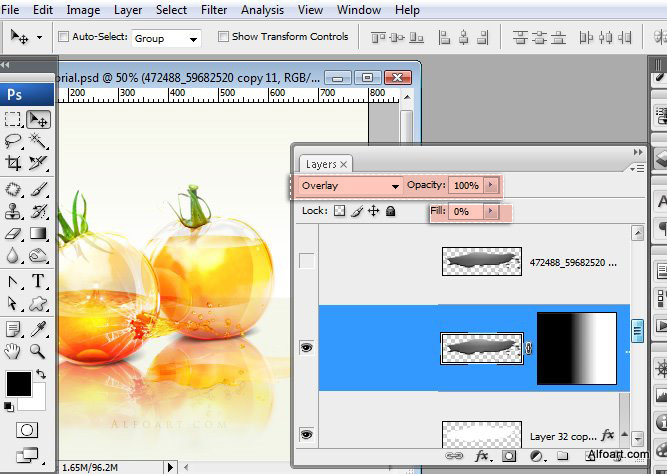Select the Magic Wand tool
This screenshot has width=667, height=474.
(x=38, y=141)
